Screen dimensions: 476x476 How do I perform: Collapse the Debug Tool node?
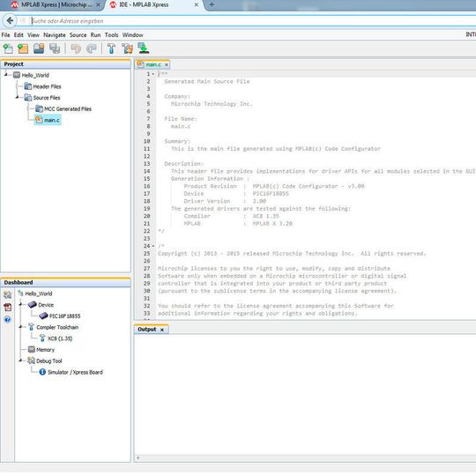(20, 361)
